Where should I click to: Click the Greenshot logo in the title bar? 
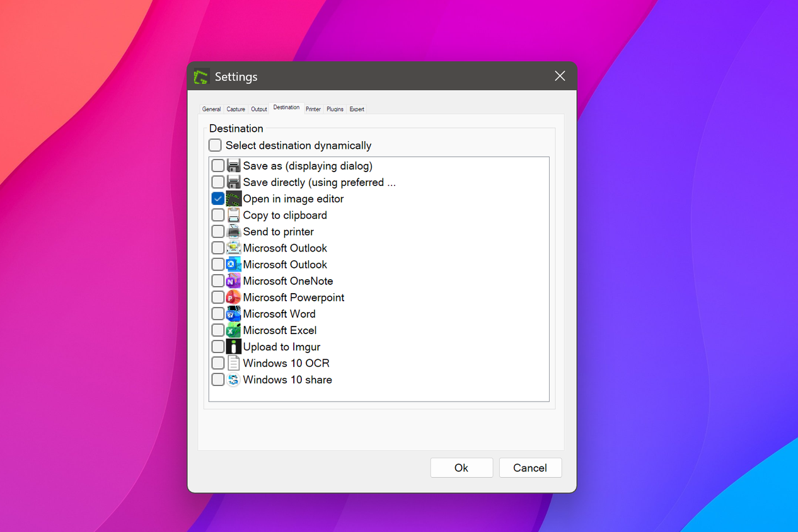[201, 77]
